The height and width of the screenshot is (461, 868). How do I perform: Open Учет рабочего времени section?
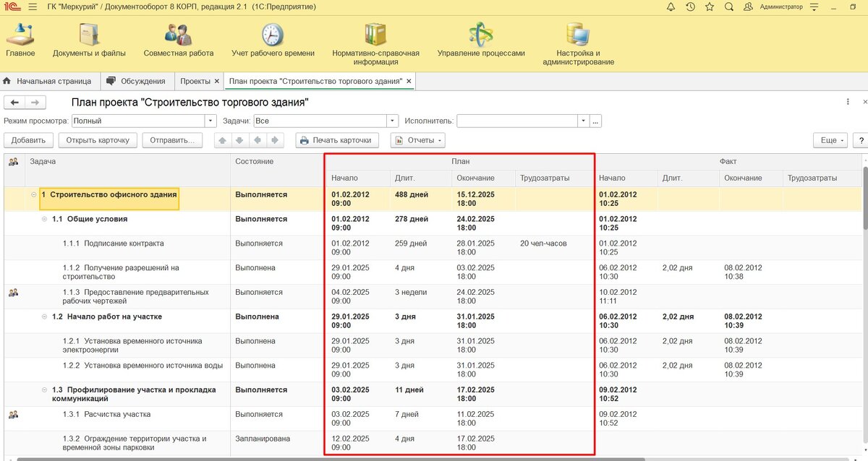(x=273, y=40)
